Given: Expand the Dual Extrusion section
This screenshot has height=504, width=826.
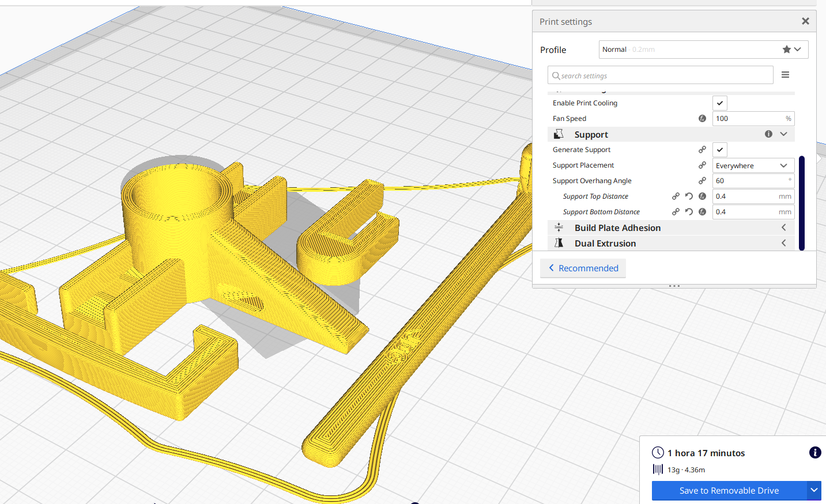Looking at the screenshot, I should pyautogui.click(x=783, y=243).
